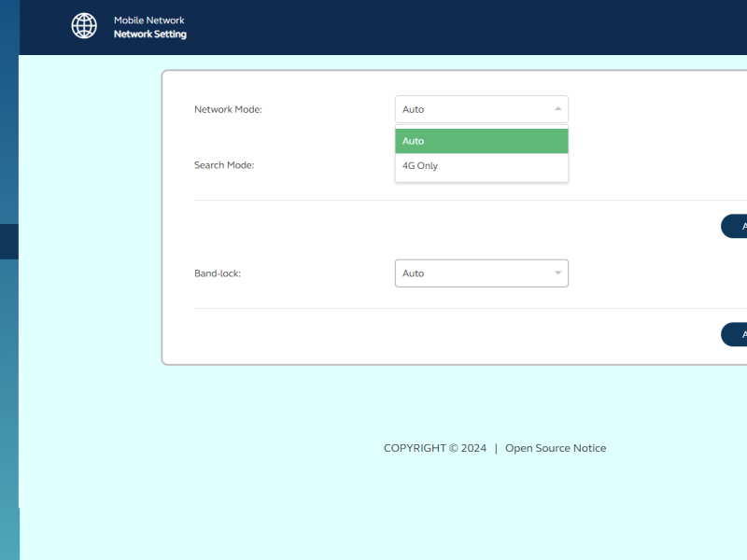Click the "Search Mode:" label
The height and width of the screenshot is (560, 747).
(x=224, y=165)
